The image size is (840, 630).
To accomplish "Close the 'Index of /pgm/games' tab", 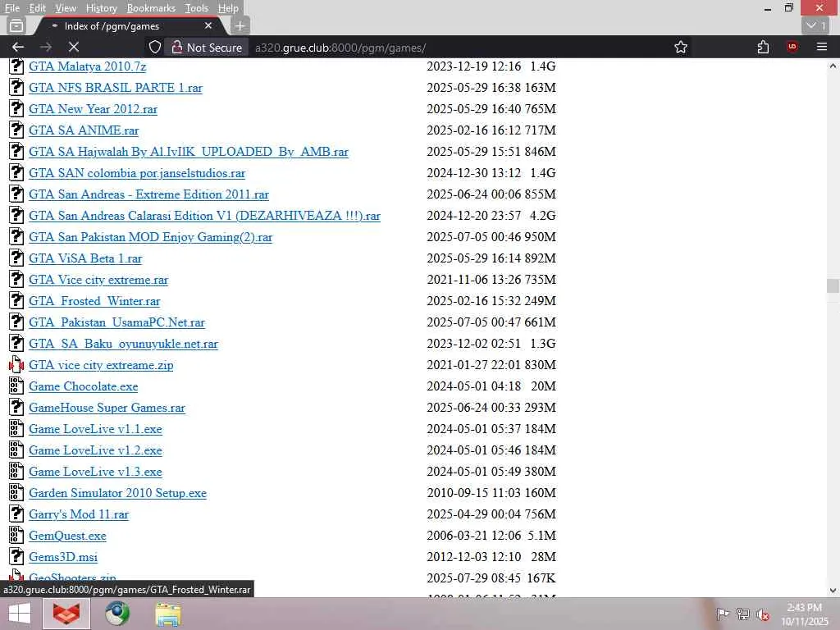I will 208,25.
